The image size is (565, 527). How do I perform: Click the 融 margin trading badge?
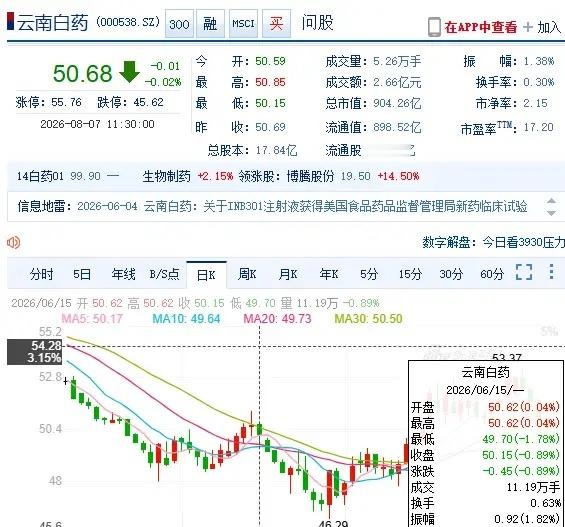tap(210, 24)
